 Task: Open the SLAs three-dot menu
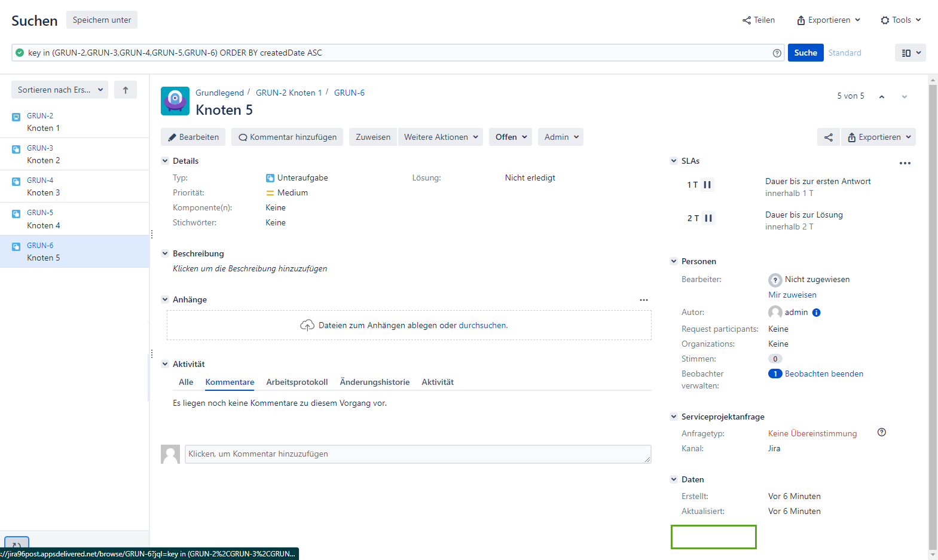coord(905,163)
